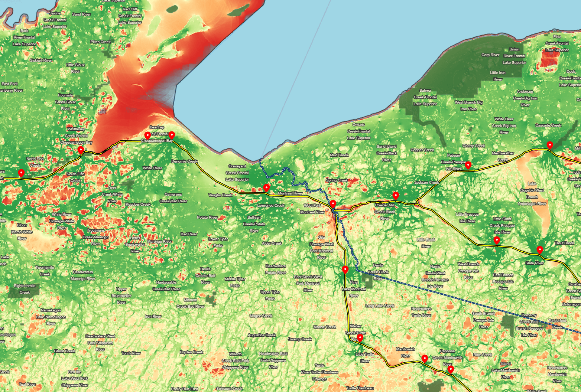Select the "Carp River" label

pyautogui.click(x=491, y=55)
